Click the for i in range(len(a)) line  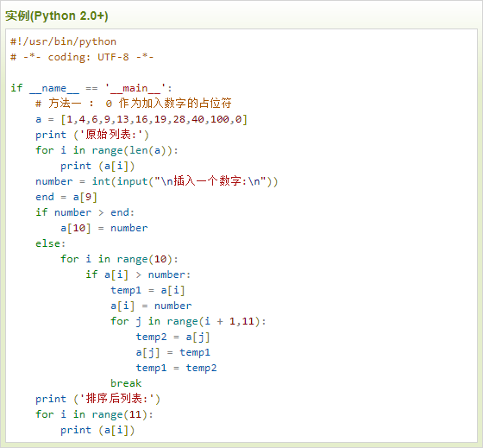coord(107,150)
